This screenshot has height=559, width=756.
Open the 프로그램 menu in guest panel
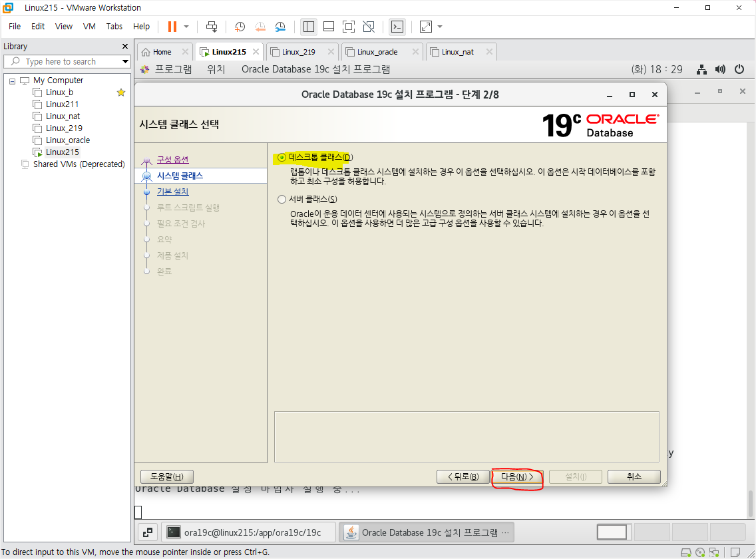[x=173, y=69]
